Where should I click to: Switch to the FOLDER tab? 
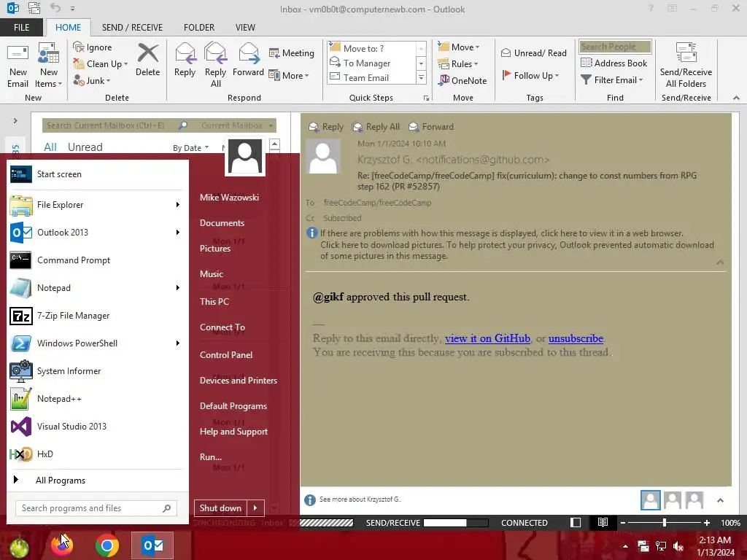click(x=199, y=28)
